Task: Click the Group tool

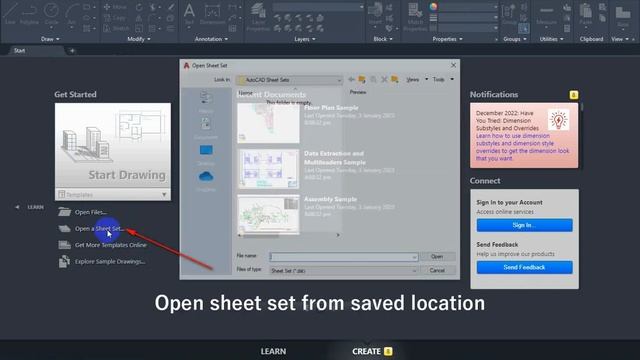Action: tap(509, 14)
